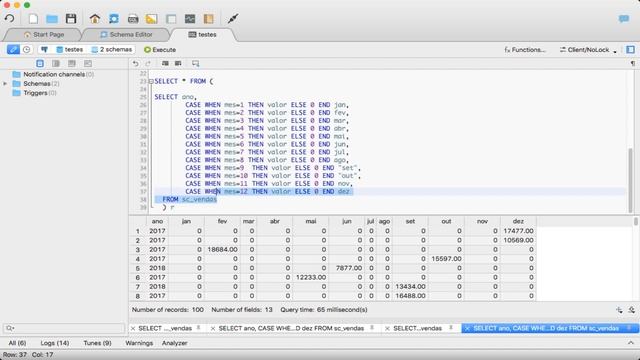Screen dimensions: 640x360
Task: Select the 15597.00 cell in the out column
Action: (446, 259)
